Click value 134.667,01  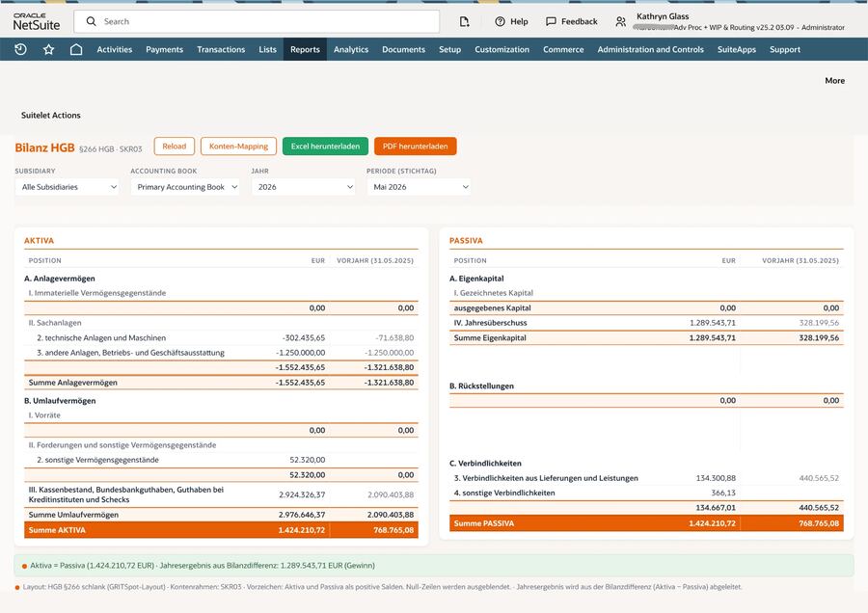click(716, 507)
